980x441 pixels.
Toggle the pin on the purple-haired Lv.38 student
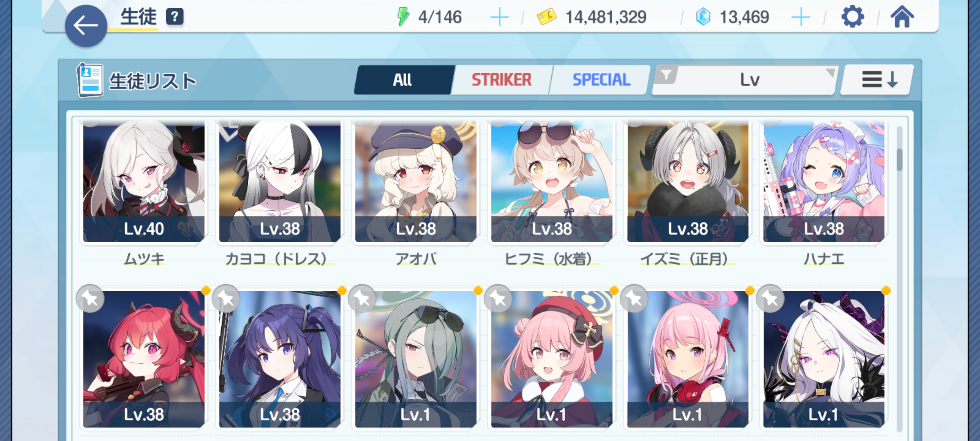(x=226, y=299)
